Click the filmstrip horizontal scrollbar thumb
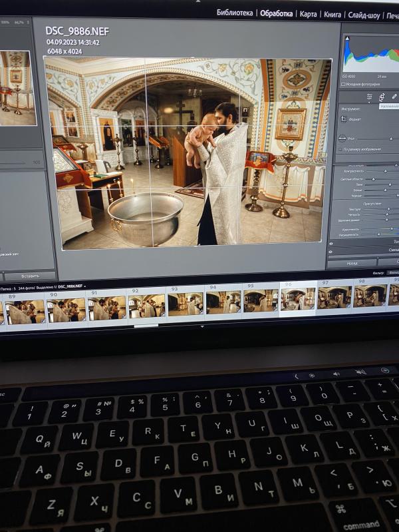The image size is (399, 532). [x=146, y=326]
